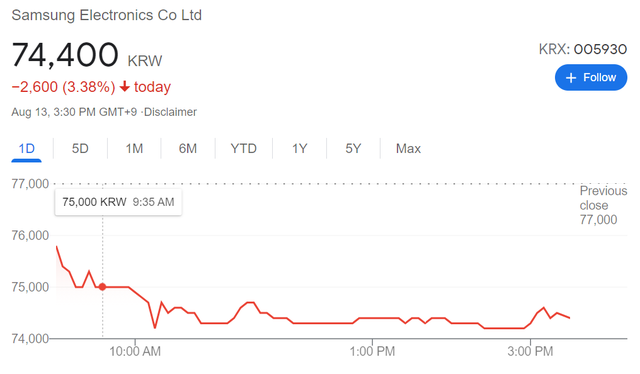The image size is (640, 374).
Task: Switch to the 1M tab
Action: tap(134, 149)
